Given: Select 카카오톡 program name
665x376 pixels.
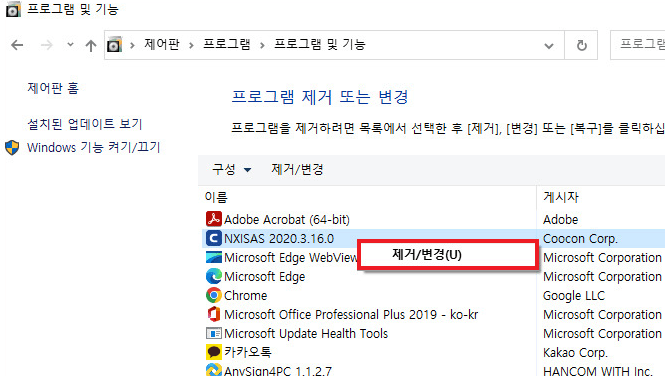Looking at the screenshot, I should (x=248, y=352).
